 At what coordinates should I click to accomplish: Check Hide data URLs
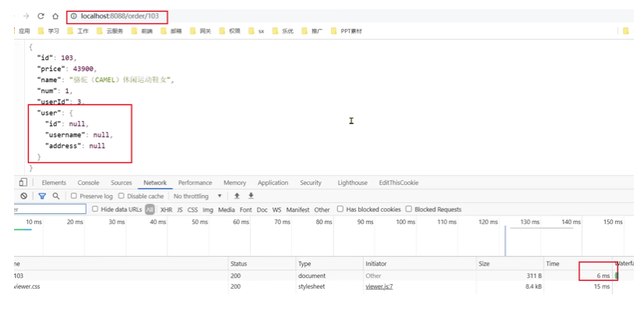click(95, 209)
